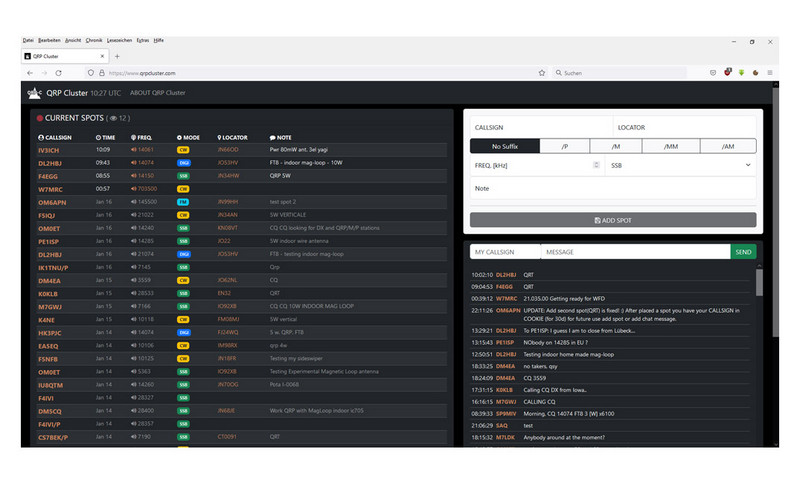Screen dimensions: 800x484
Task: Click the red extension icon in toolbar
Action: point(728,72)
